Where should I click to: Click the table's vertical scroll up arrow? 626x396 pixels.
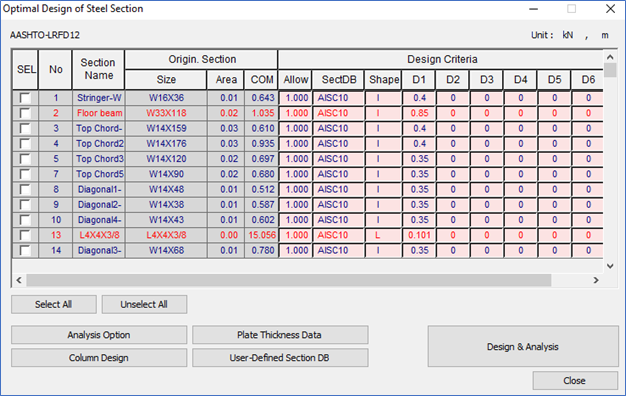pos(610,57)
